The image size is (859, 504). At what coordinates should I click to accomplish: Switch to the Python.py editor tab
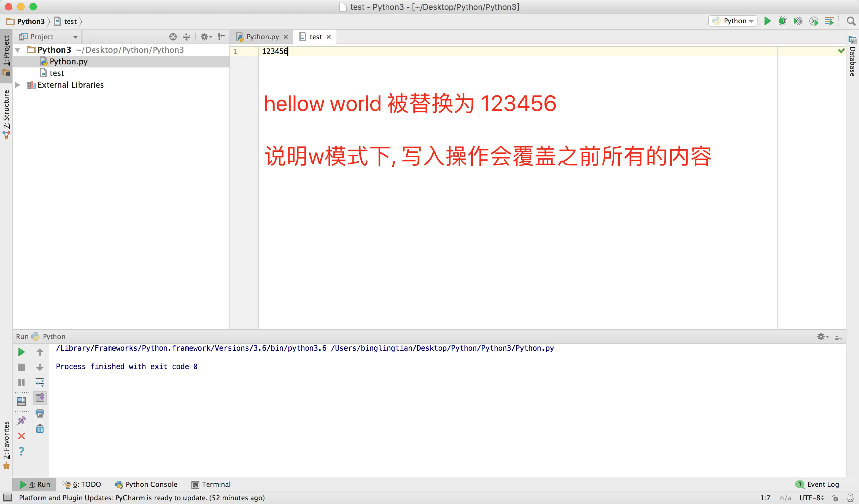[262, 37]
